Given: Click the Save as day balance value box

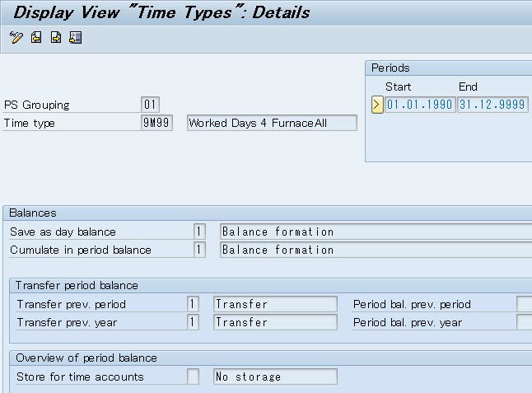Looking at the screenshot, I should (x=198, y=232).
